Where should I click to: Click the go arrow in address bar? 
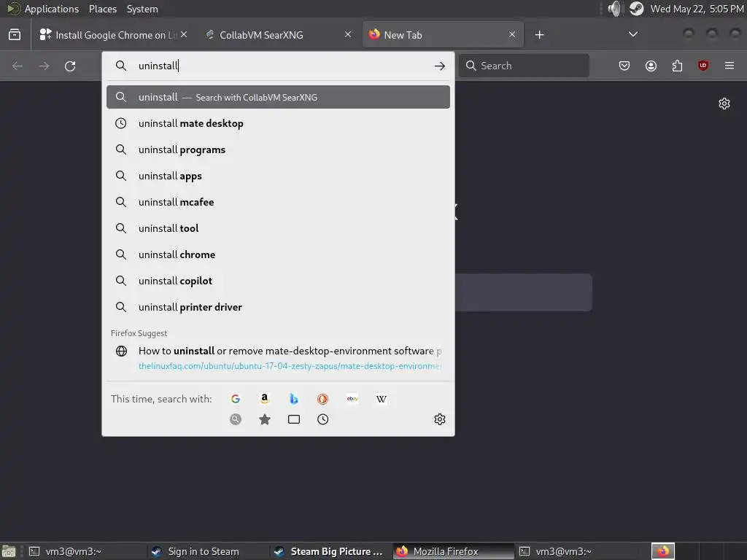tap(440, 66)
